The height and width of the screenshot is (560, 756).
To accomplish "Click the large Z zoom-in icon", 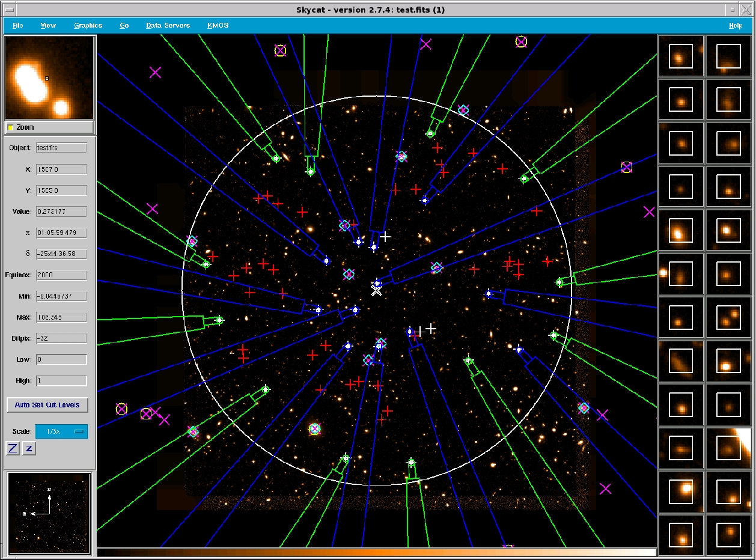I will (x=12, y=448).
